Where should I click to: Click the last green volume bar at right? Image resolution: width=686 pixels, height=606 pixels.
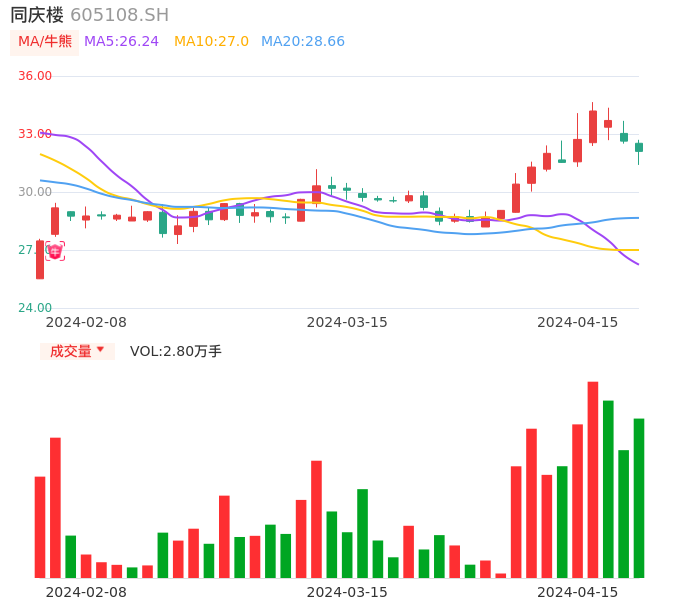pyautogui.click(x=639, y=498)
